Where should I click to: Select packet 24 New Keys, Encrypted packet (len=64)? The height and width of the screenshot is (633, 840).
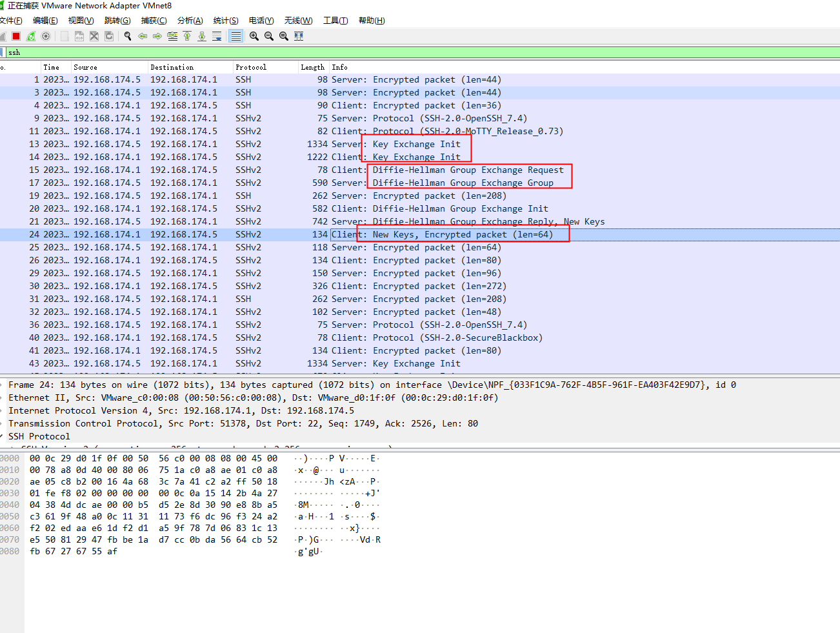tap(420, 234)
